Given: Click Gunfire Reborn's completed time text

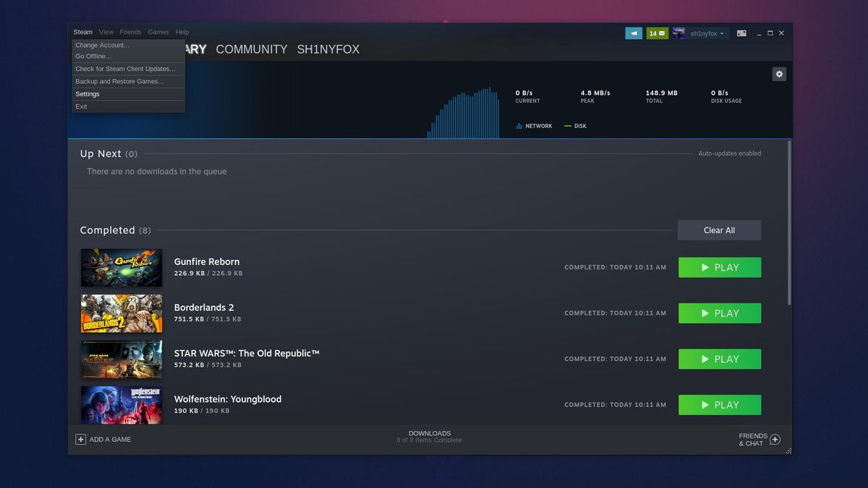Looking at the screenshot, I should [x=616, y=267].
